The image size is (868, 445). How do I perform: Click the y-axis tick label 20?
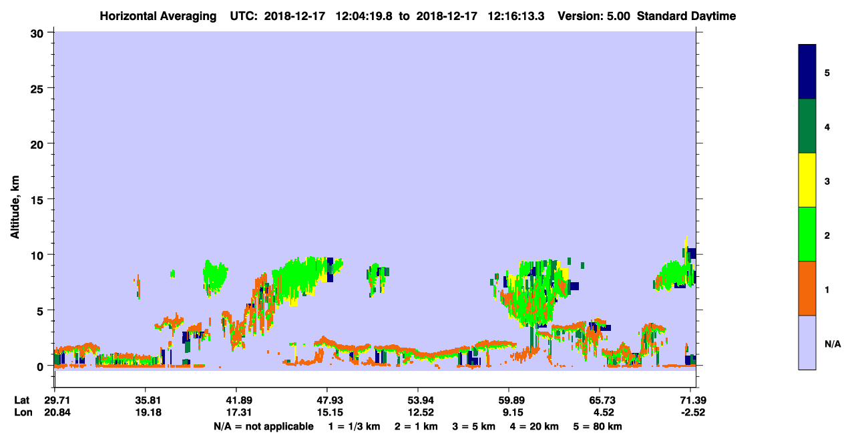pos(38,143)
